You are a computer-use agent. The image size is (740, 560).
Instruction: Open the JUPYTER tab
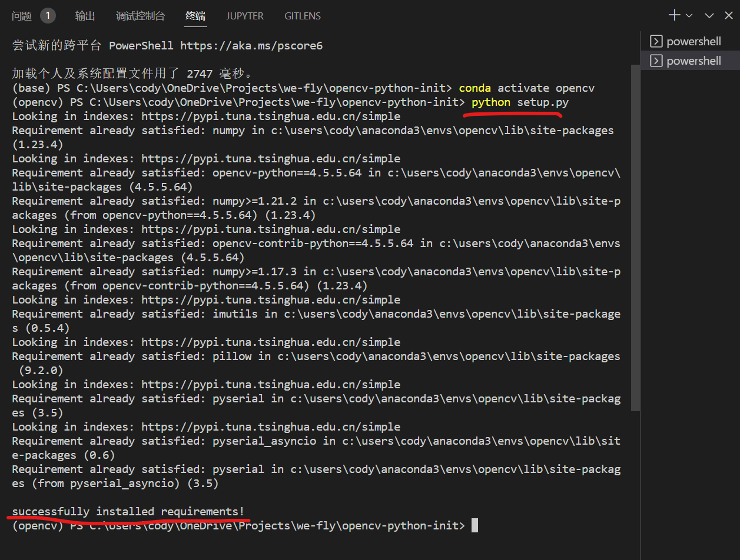[245, 16]
